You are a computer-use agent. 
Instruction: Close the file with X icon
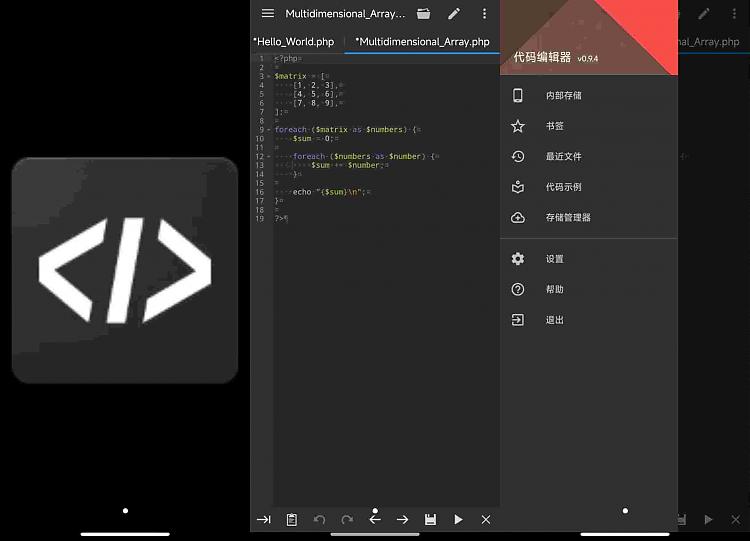(x=485, y=519)
